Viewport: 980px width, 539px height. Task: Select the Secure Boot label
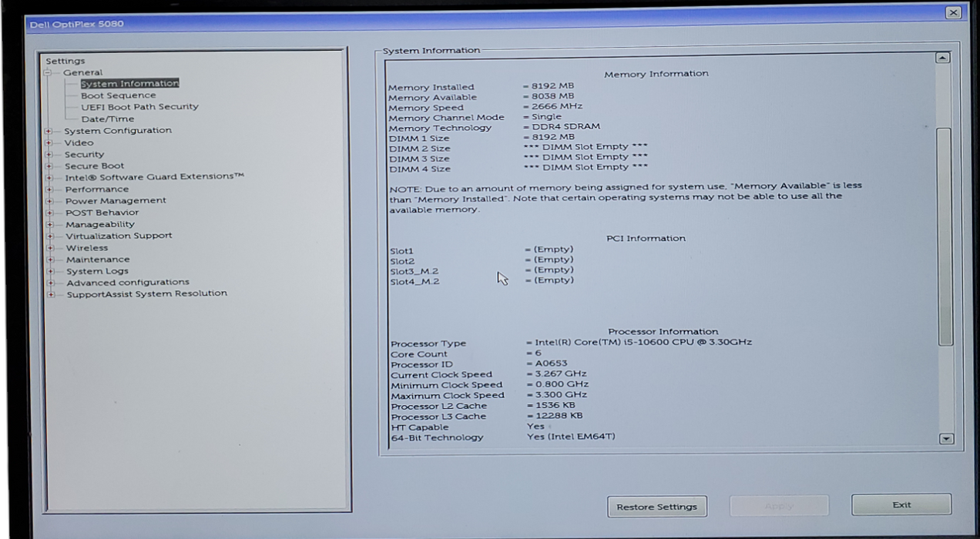pos(94,166)
